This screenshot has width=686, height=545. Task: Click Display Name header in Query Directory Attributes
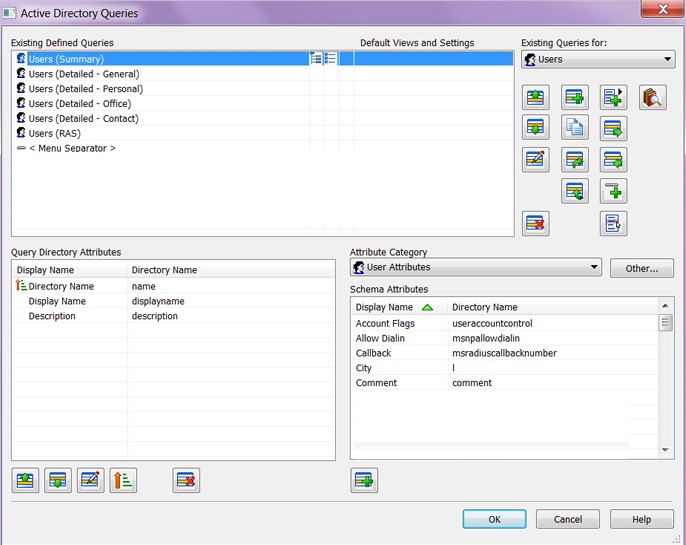70,270
